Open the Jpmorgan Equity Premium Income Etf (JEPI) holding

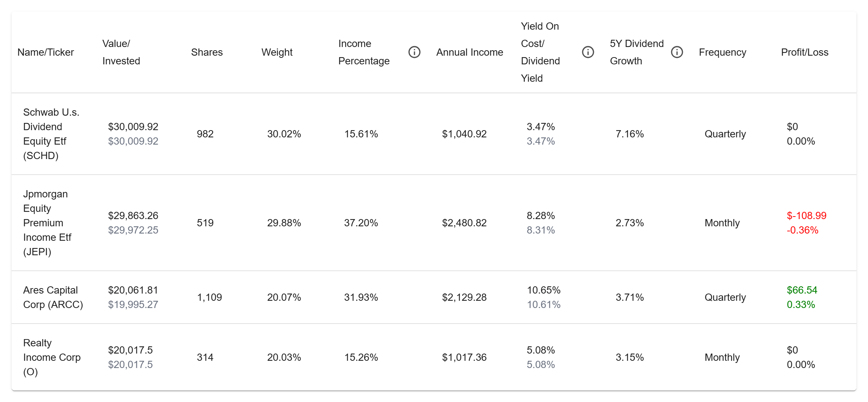click(47, 223)
